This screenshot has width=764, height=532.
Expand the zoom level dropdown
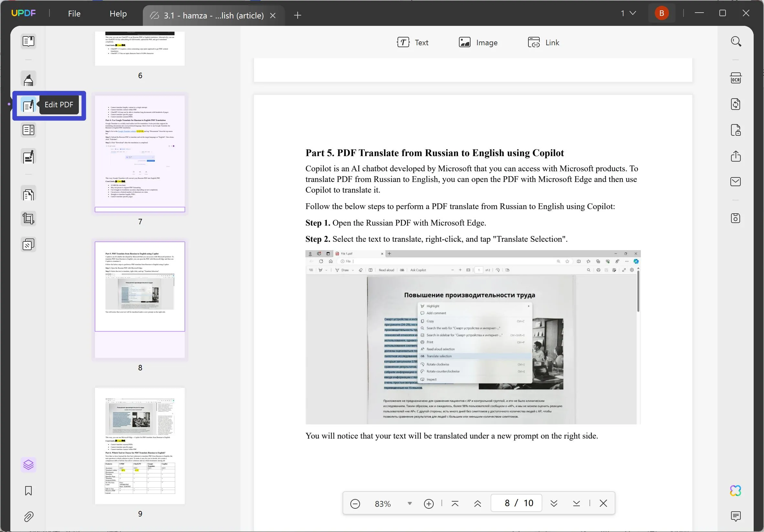(x=409, y=504)
